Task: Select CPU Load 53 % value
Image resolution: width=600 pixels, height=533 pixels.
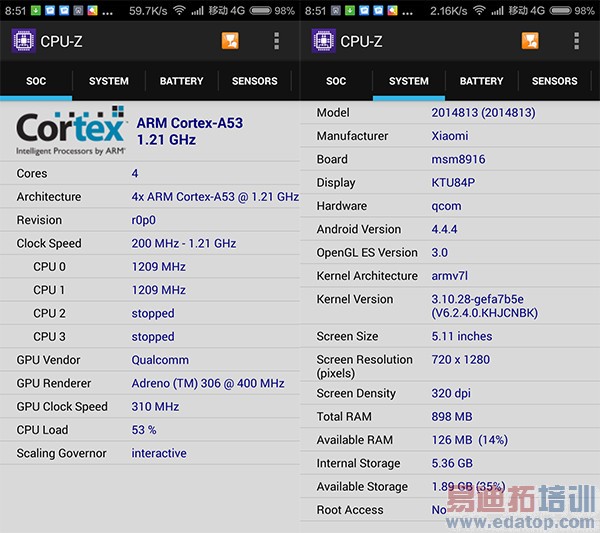Action: (144, 430)
